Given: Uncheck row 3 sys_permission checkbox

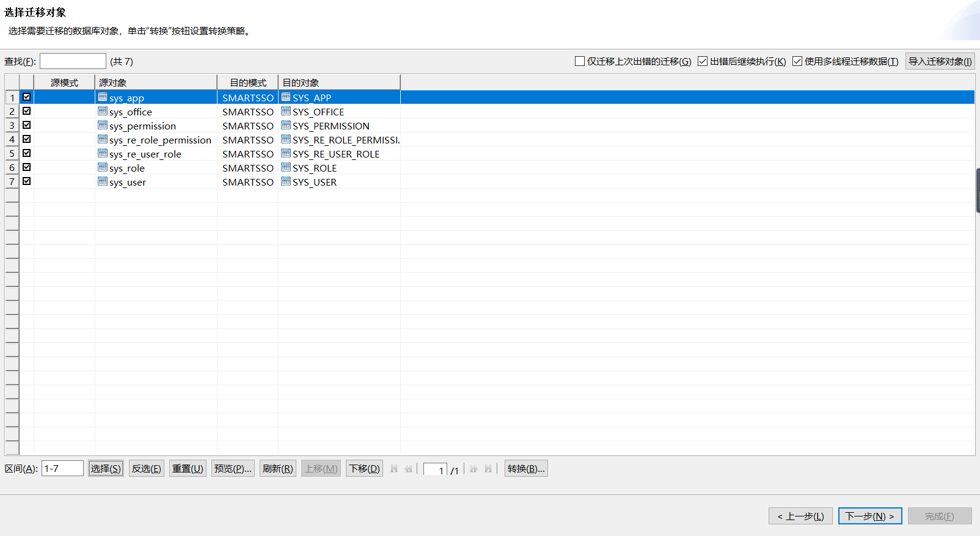Looking at the screenshot, I should 27,125.
